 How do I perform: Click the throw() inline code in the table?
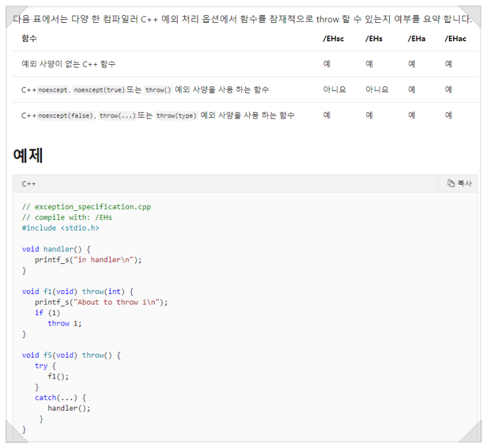click(x=158, y=90)
